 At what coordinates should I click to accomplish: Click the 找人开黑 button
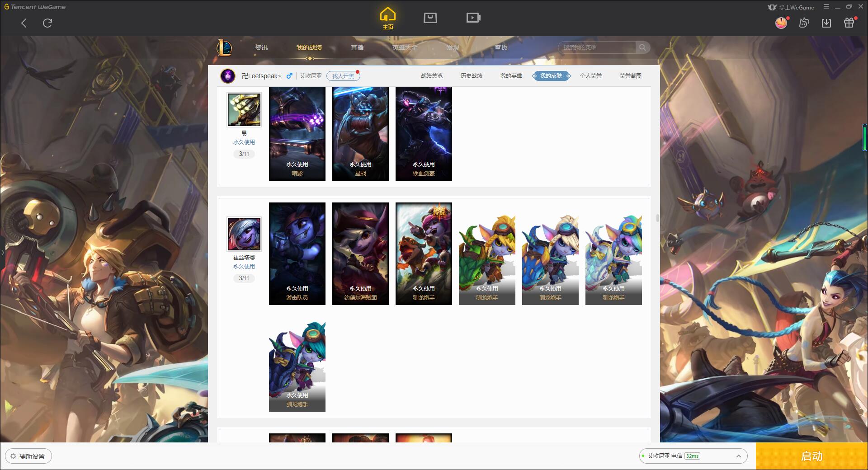coord(343,76)
